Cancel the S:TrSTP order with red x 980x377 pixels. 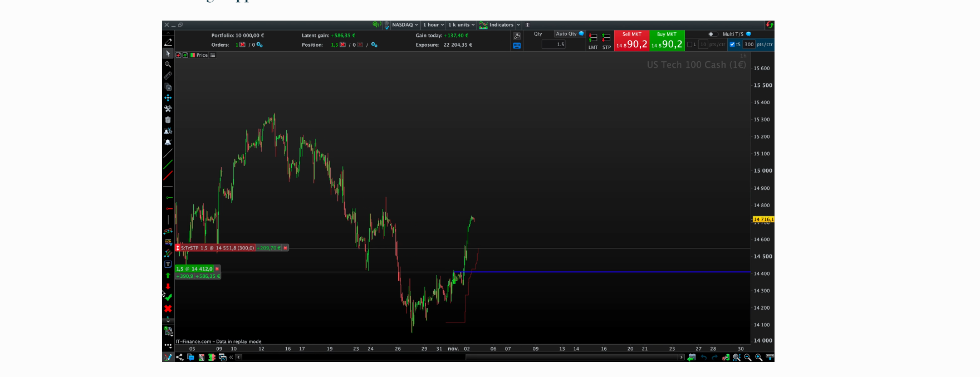(285, 248)
